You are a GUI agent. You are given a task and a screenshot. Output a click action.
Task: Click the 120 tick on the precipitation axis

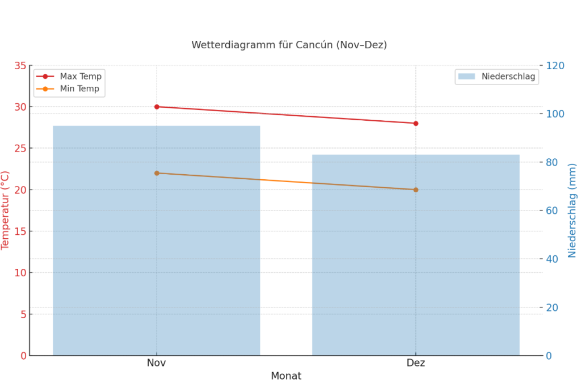(555, 66)
